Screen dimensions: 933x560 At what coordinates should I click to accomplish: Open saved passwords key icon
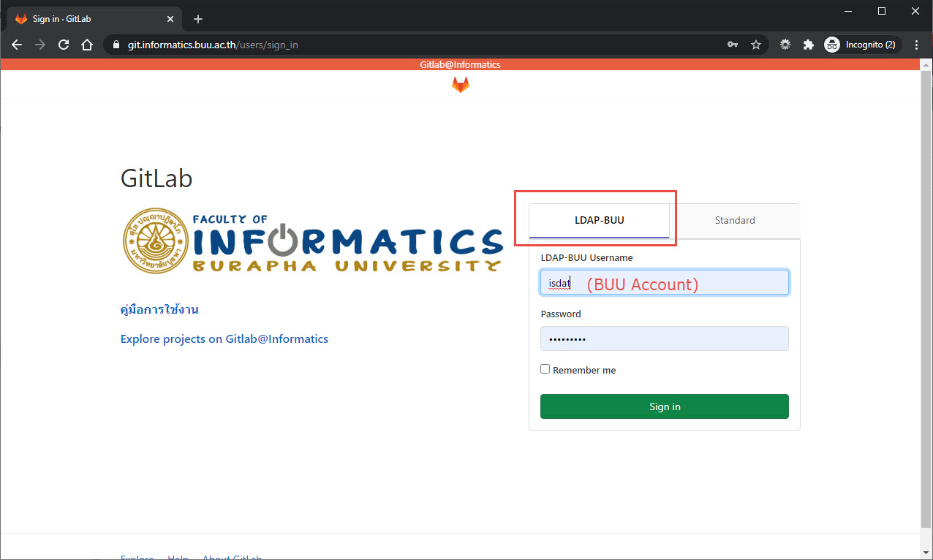click(x=733, y=45)
